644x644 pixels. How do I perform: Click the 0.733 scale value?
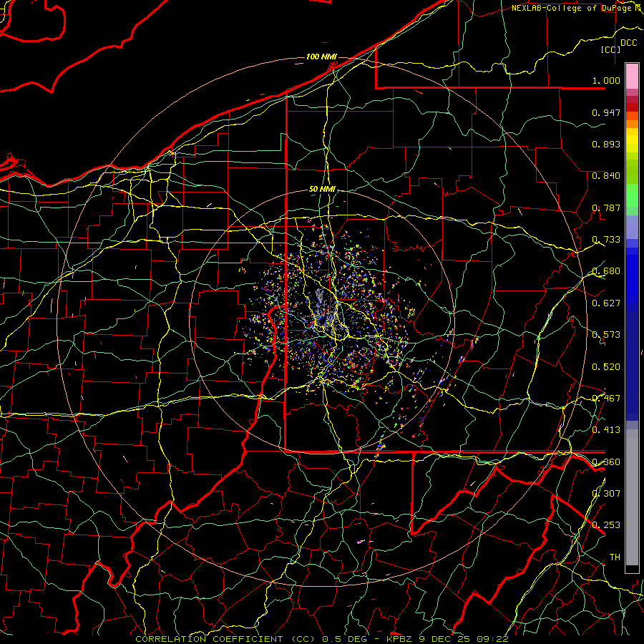[606, 240]
